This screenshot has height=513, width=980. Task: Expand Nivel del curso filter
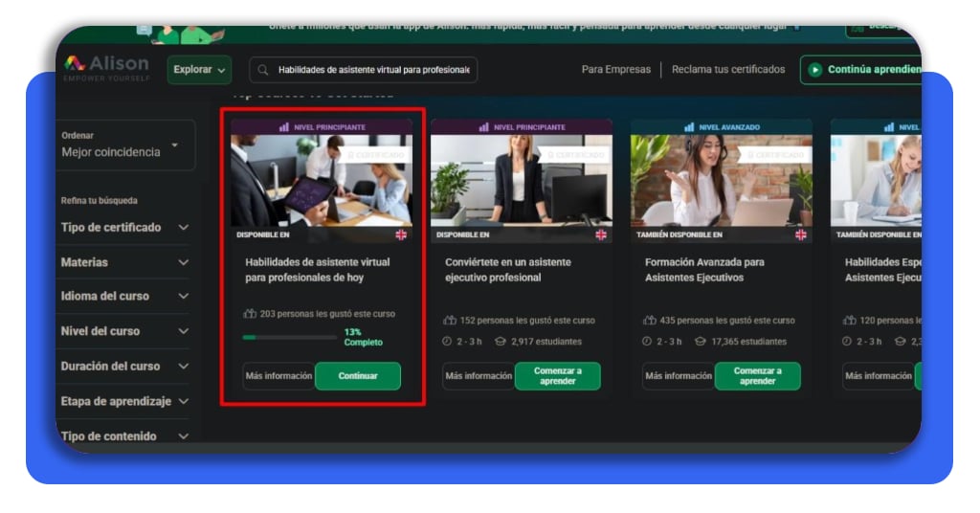(x=124, y=331)
